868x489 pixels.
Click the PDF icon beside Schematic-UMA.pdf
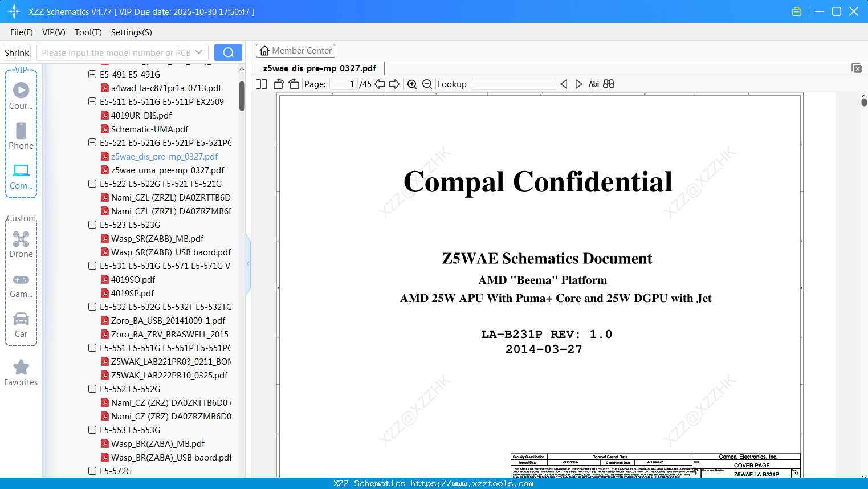click(x=105, y=129)
